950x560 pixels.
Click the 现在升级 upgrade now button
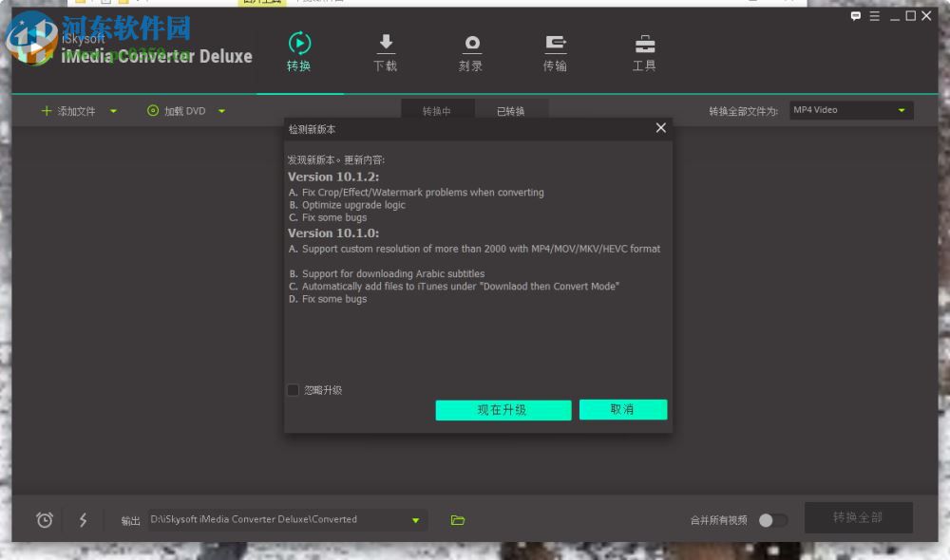[x=503, y=409]
